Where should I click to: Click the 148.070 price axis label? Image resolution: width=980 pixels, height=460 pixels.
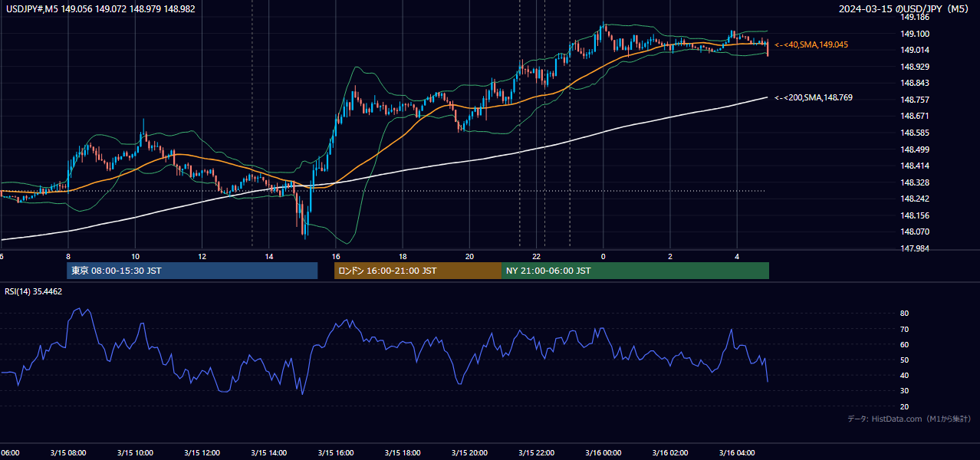pos(915,232)
